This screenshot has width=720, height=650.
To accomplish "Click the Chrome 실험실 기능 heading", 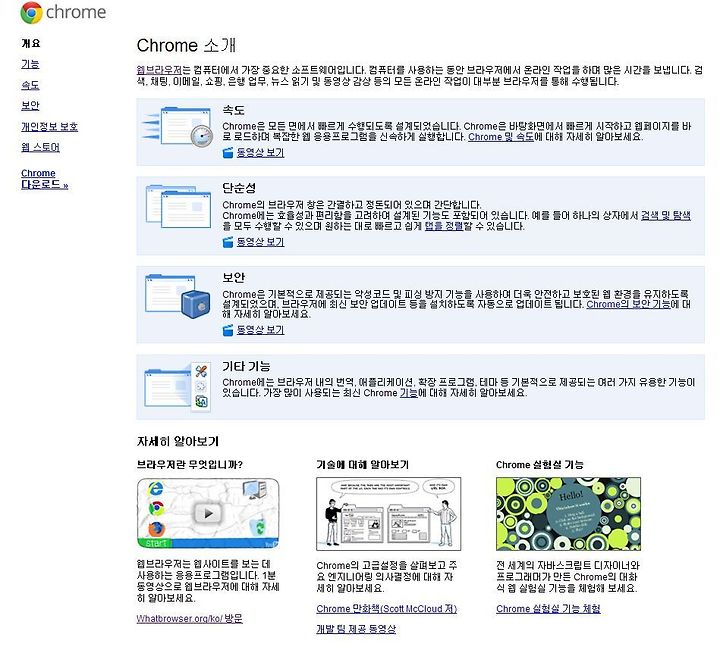I will (x=540, y=465).
